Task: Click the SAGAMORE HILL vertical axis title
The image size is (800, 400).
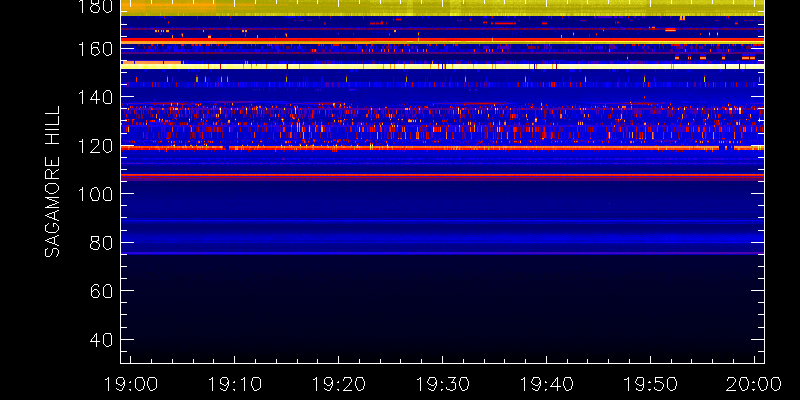Action: pos(52,182)
